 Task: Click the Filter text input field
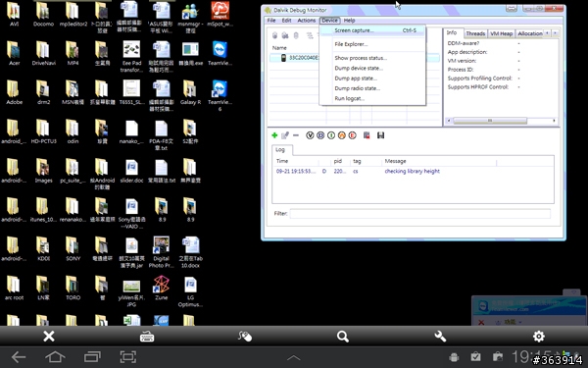point(420,214)
